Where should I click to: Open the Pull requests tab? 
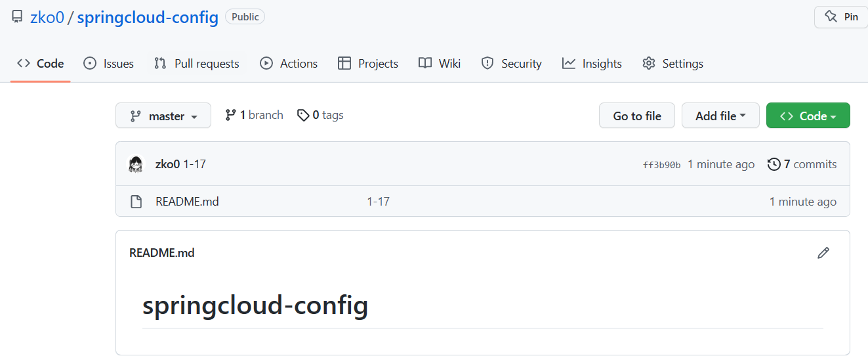click(197, 64)
